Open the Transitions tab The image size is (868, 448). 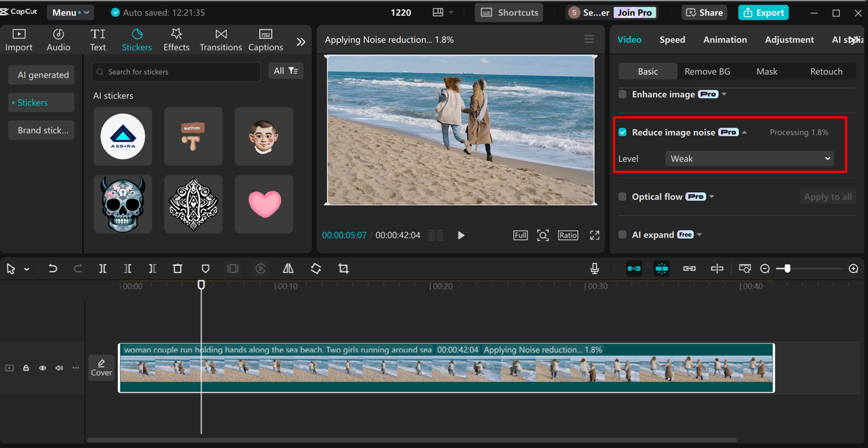(221, 40)
